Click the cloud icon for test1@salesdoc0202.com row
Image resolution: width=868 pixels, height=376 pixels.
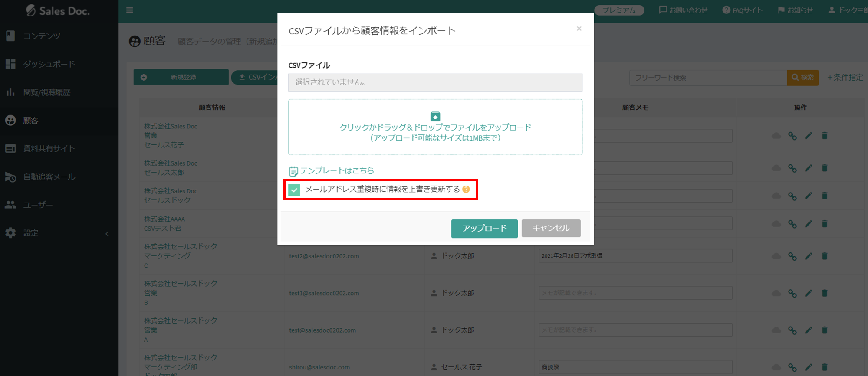776,294
